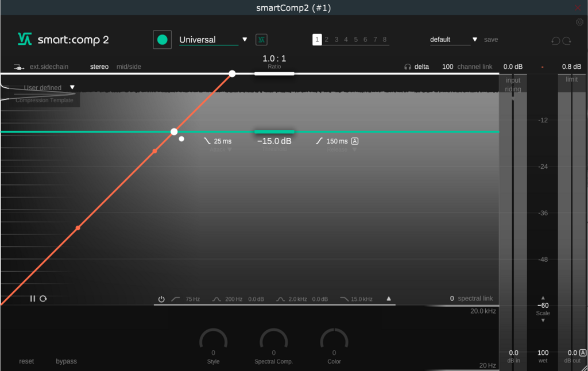Image resolution: width=588 pixels, height=371 pixels.
Task: Select state slot 4
Action: 346,40
